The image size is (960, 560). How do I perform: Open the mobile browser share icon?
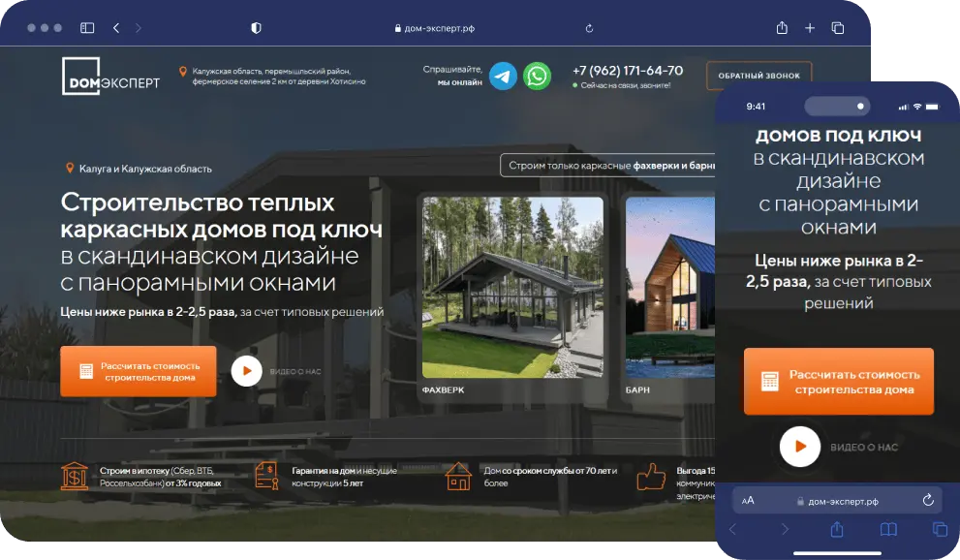[837, 529]
